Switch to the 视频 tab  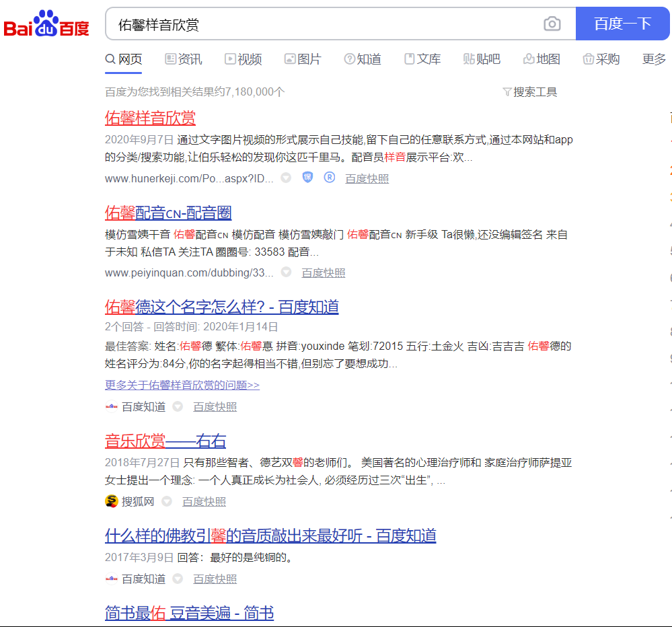pyautogui.click(x=243, y=59)
